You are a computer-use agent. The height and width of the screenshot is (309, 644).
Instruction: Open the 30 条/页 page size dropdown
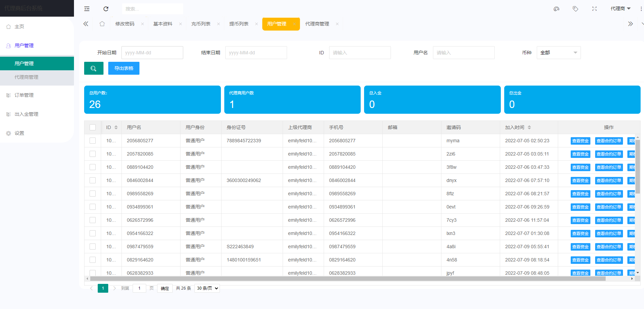[x=207, y=288]
